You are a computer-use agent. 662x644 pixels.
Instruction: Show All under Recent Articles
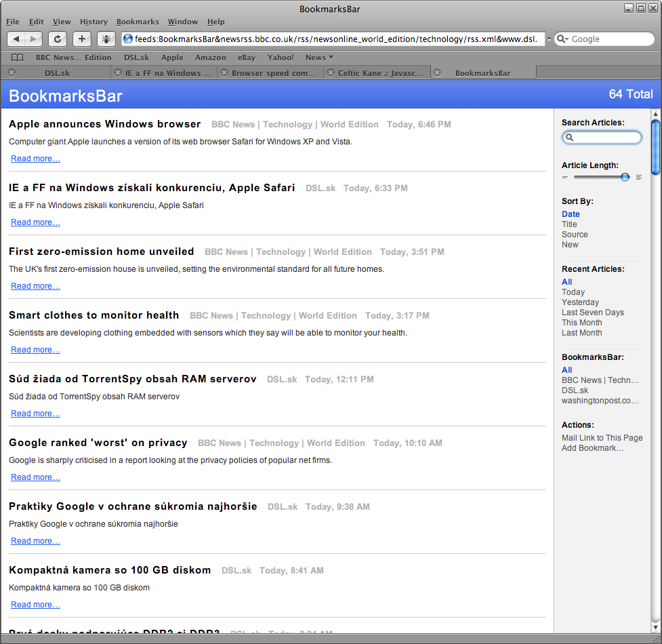coord(566,282)
